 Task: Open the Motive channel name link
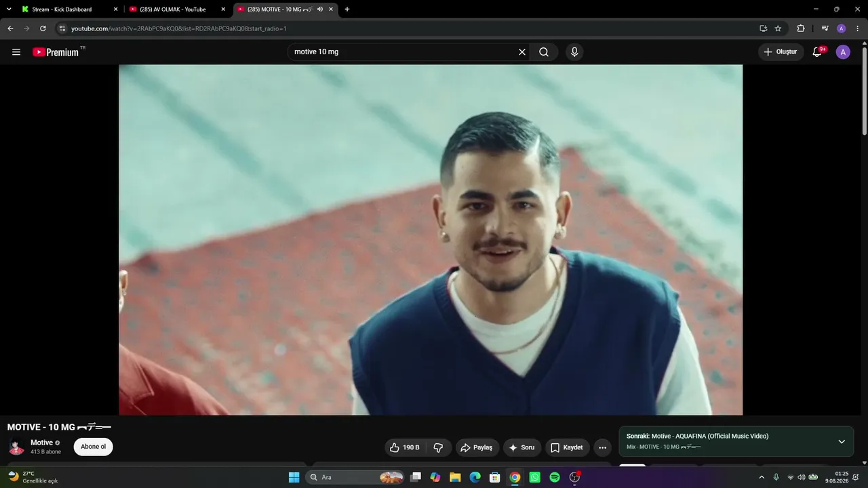coord(41,443)
